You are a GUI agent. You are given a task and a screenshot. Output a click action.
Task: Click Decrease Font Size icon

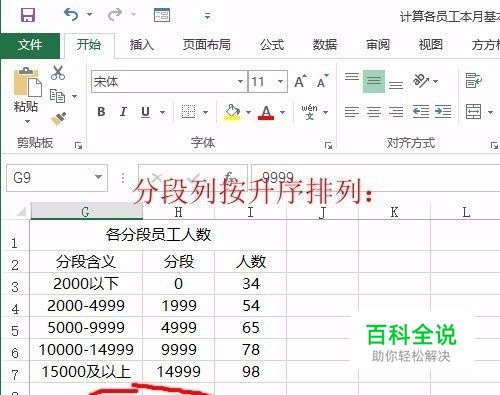click(x=323, y=81)
